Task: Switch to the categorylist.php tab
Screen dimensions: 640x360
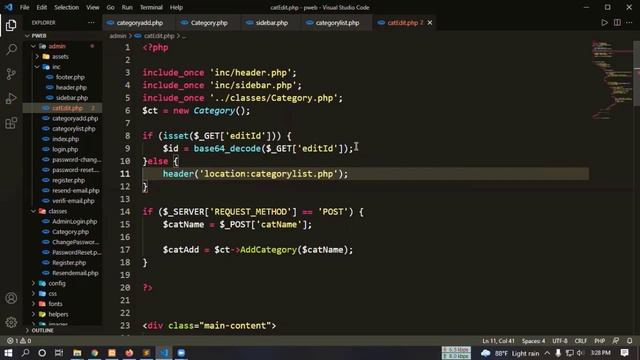Action: point(337,23)
